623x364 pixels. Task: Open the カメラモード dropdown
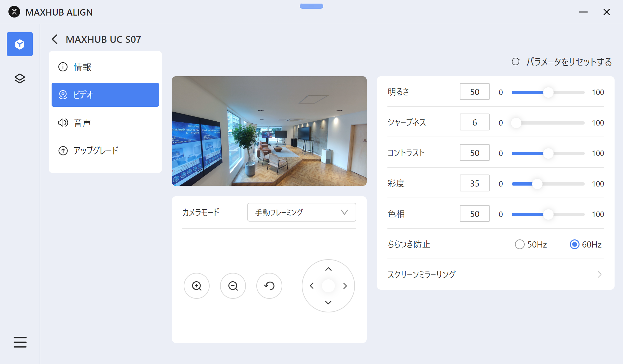coord(301,212)
